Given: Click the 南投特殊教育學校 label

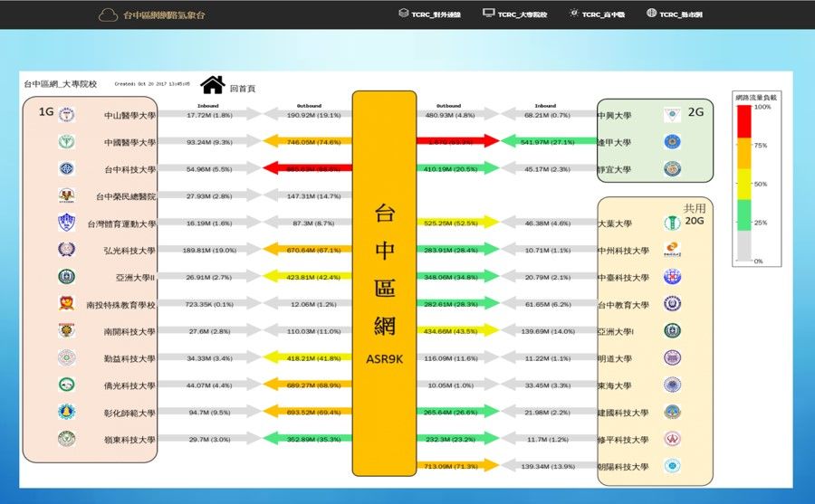Looking at the screenshot, I should click(x=120, y=304).
